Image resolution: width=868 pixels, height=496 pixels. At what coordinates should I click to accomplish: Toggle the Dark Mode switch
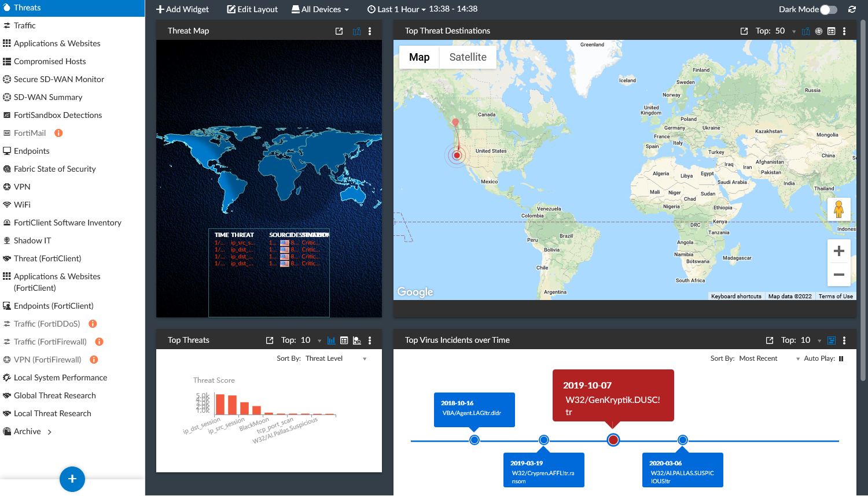[x=829, y=9]
